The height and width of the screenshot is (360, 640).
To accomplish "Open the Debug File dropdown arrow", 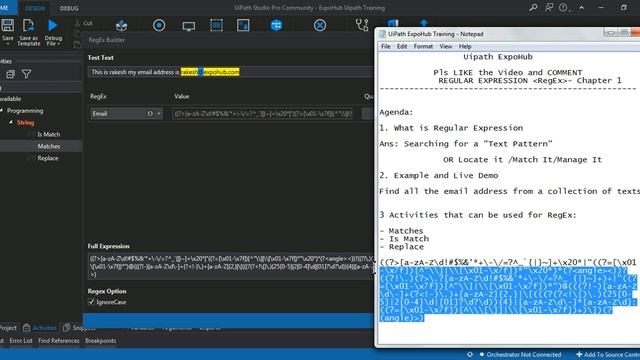I will tap(59, 44).
